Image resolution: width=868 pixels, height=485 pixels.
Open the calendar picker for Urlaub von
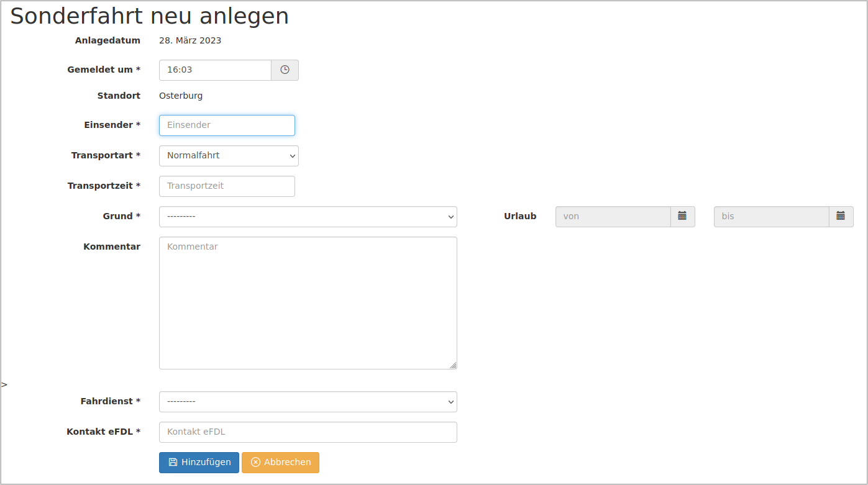(x=682, y=217)
